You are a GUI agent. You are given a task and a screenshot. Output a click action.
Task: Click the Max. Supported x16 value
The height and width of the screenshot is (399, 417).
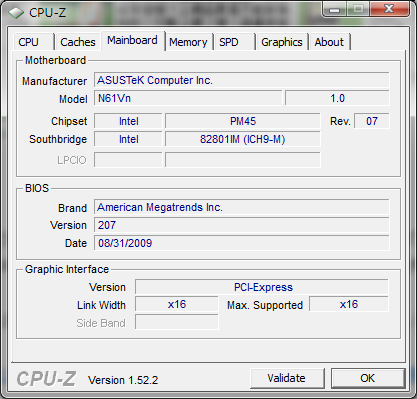click(x=349, y=304)
